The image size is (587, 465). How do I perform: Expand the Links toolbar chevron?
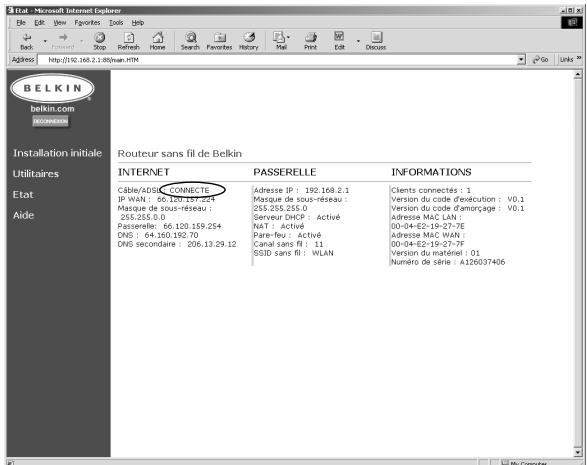pos(579,58)
